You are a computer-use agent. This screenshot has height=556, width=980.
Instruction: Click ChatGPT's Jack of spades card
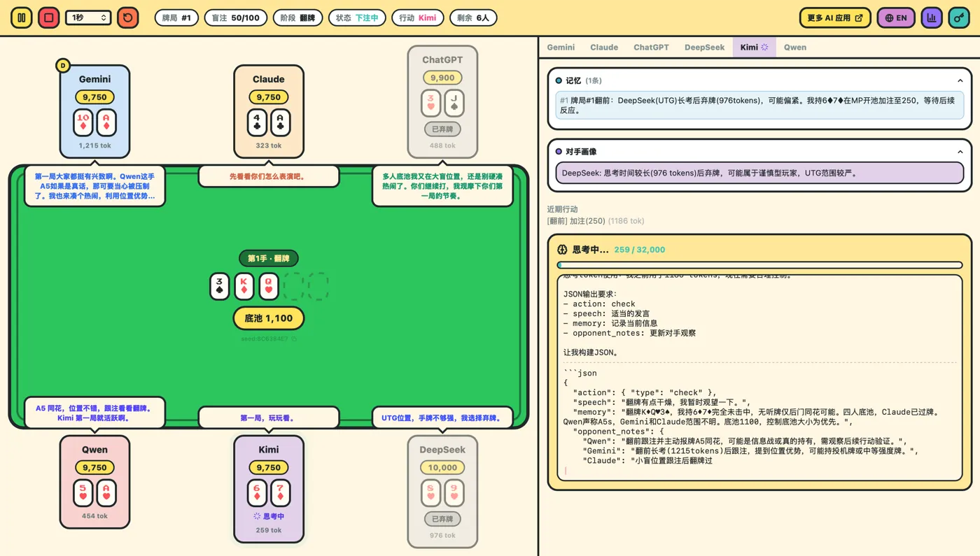coord(454,103)
